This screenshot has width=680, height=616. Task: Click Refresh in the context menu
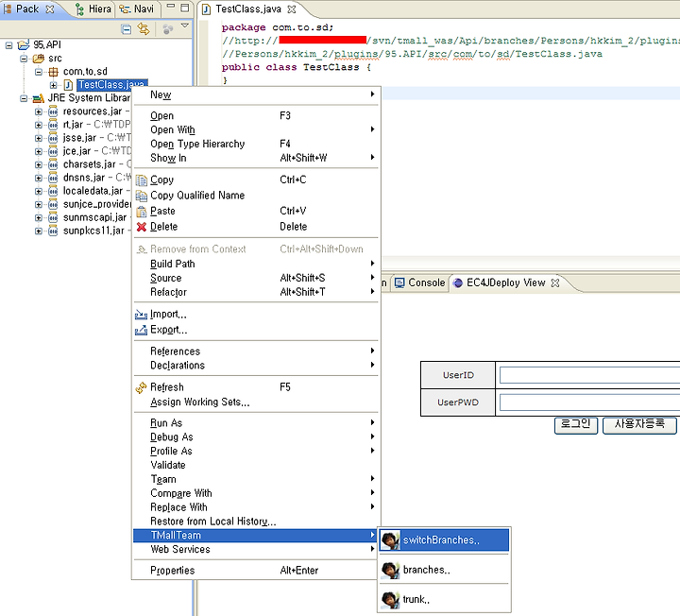click(x=256, y=387)
